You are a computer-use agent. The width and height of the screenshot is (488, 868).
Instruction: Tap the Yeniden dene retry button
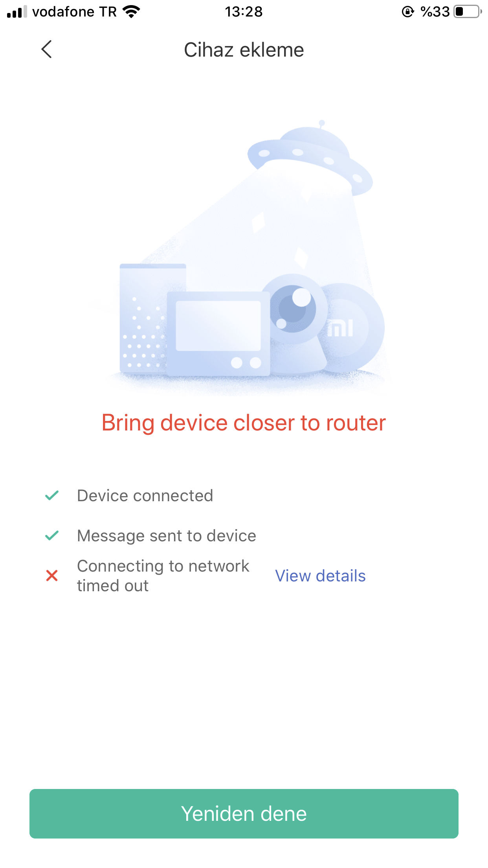(x=244, y=814)
